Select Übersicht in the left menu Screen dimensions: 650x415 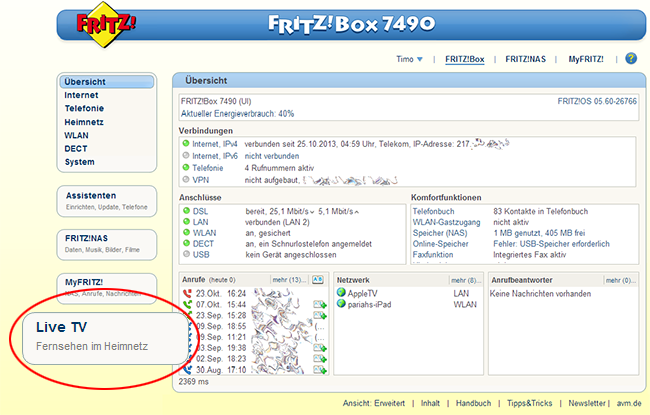click(x=107, y=82)
